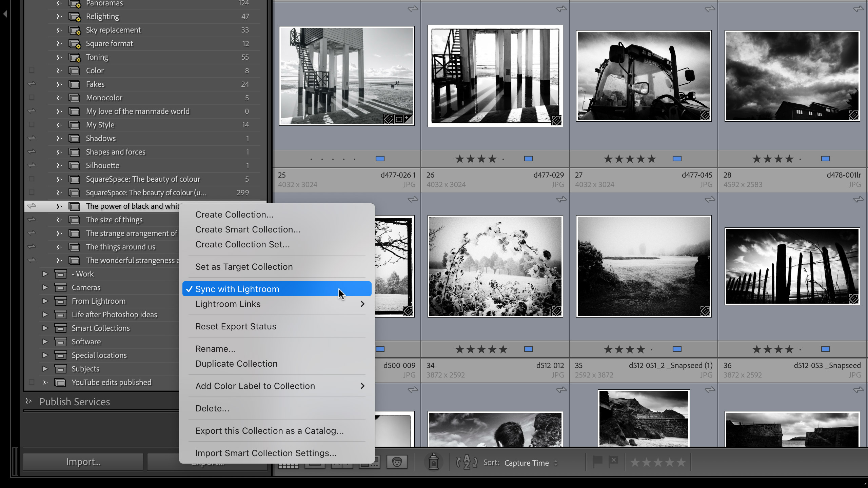This screenshot has height=488, width=868.
Task: Click the metadata badge on photo d478-001lr
Action: 853,116
